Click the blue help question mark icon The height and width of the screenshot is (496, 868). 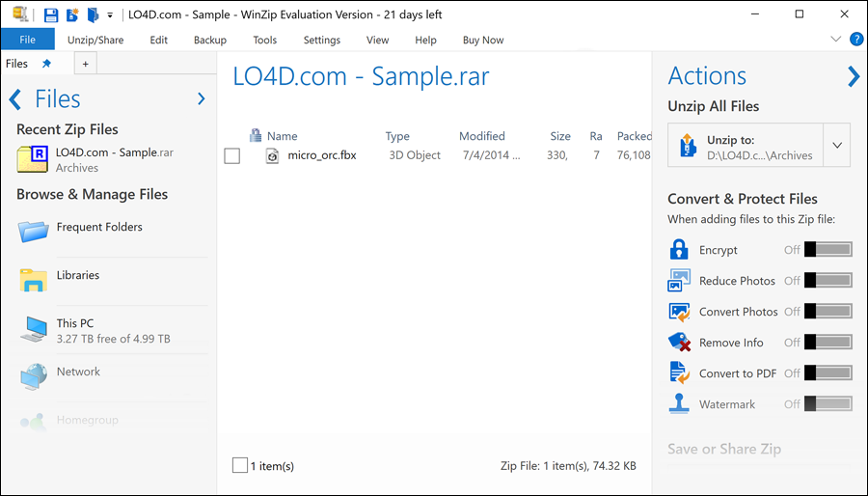click(x=856, y=40)
